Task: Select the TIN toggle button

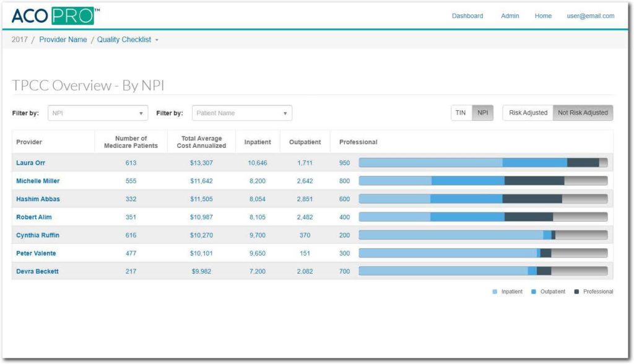Action: [x=461, y=113]
